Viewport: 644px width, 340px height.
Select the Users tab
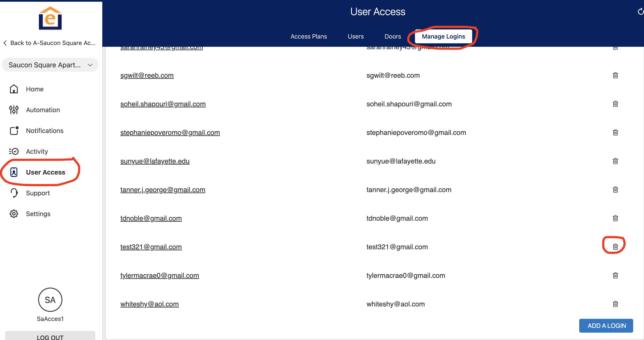356,36
